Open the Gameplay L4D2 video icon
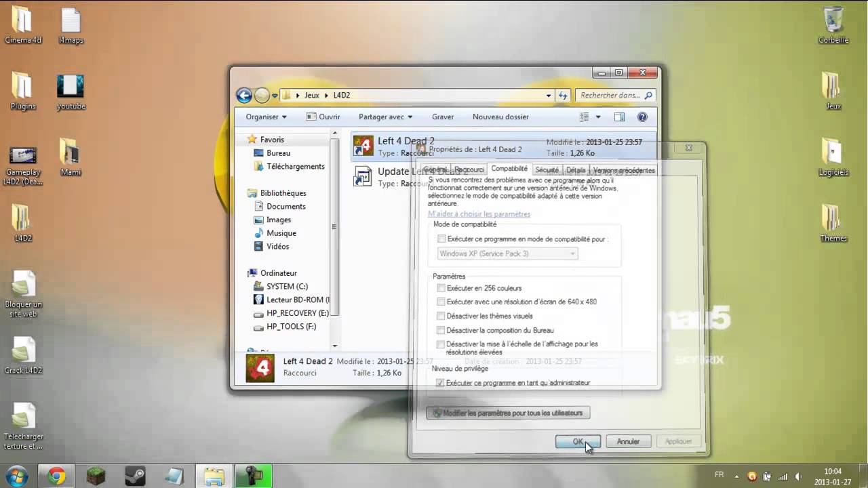 point(22,165)
